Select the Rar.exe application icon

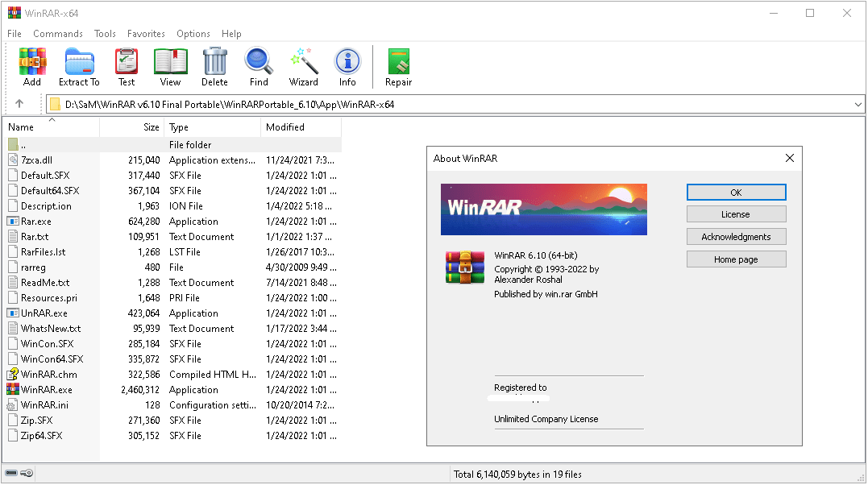coord(13,222)
